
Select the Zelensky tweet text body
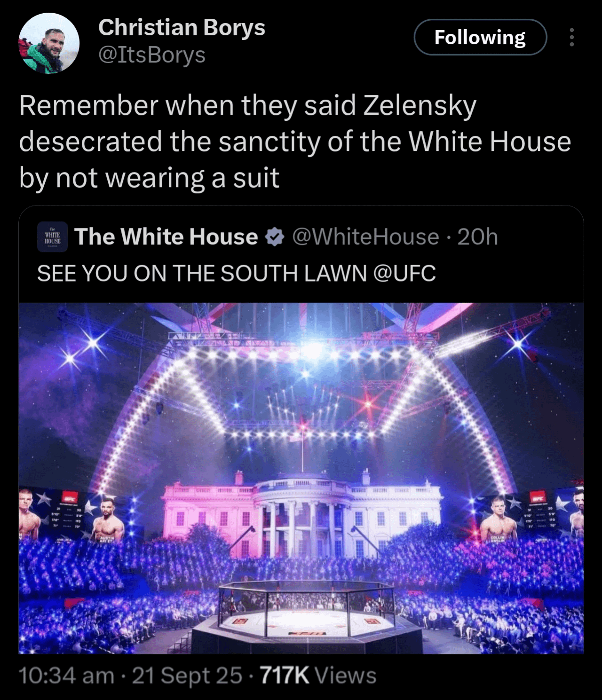point(295,142)
